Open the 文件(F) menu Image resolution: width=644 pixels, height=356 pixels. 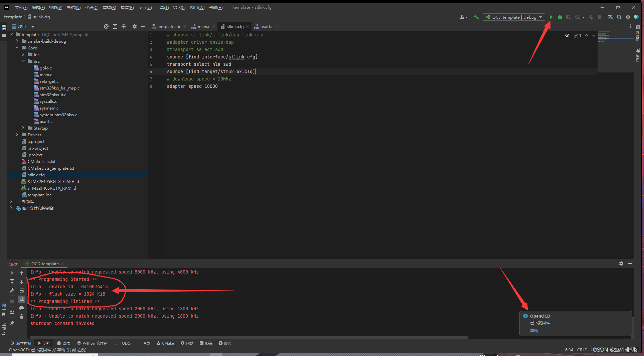21,7
